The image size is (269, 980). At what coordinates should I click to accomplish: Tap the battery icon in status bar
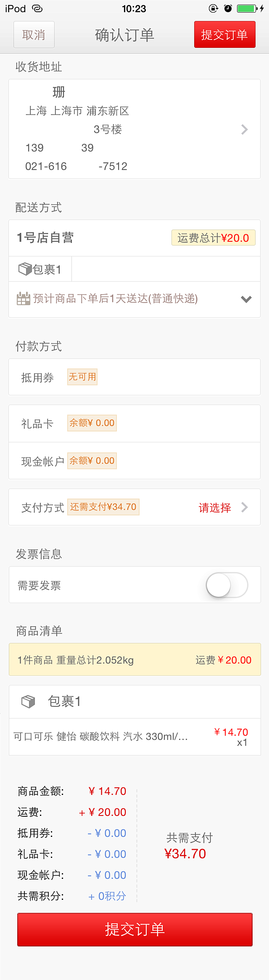point(248,8)
